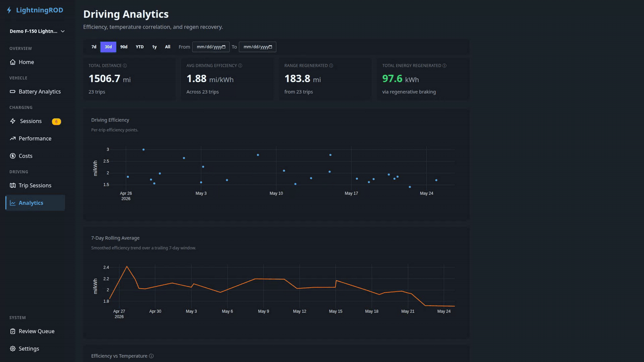Click the data point at 3 mi/kWh
This screenshot has width=644, height=362.
coord(143,149)
